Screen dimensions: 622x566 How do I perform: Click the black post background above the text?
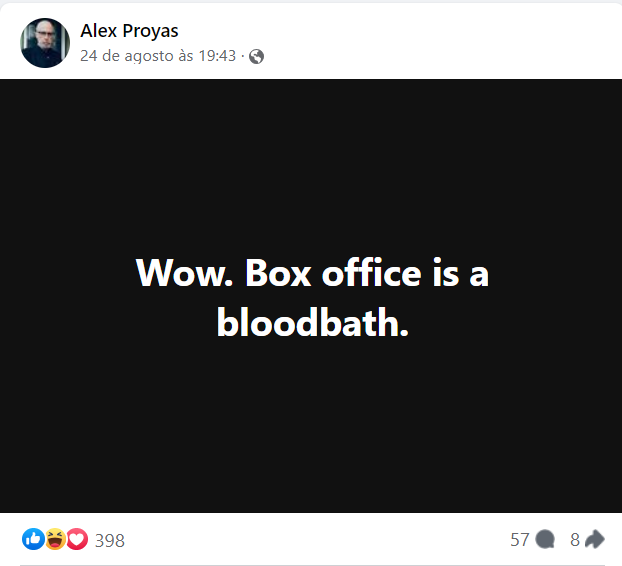click(311, 160)
